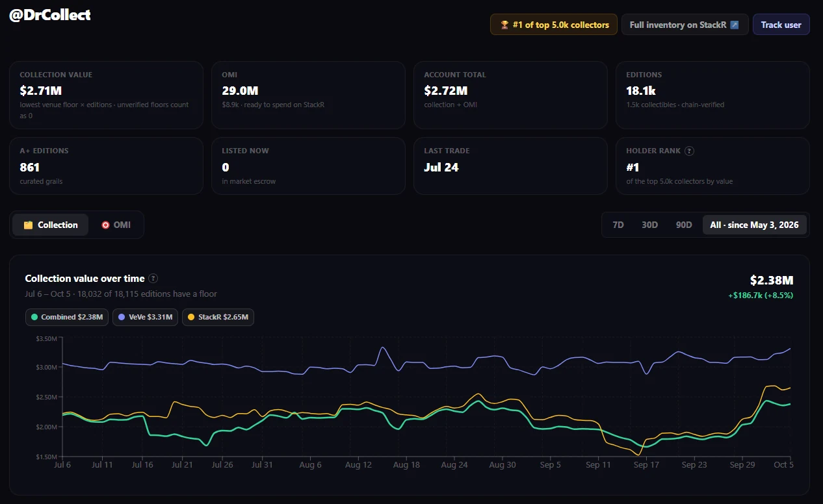Click the 'Jul 6 – Oct 5' editions floor subtitle

pos(121,294)
